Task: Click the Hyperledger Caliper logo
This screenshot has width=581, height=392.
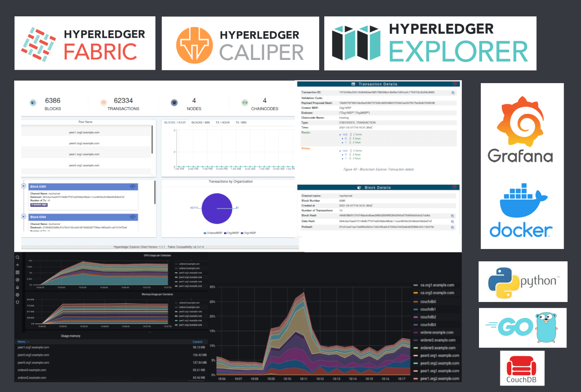Action: pyautogui.click(x=240, y=43)
